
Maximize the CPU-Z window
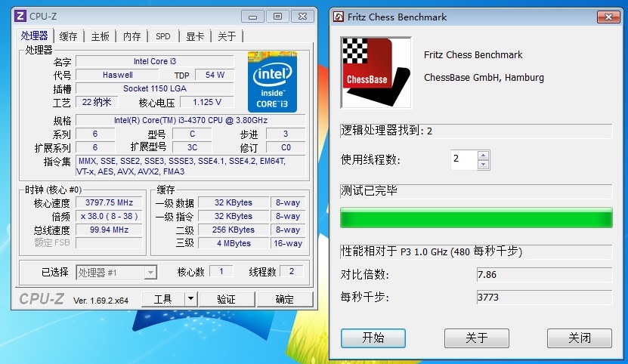pyautogui.click(x=277, y=17)
